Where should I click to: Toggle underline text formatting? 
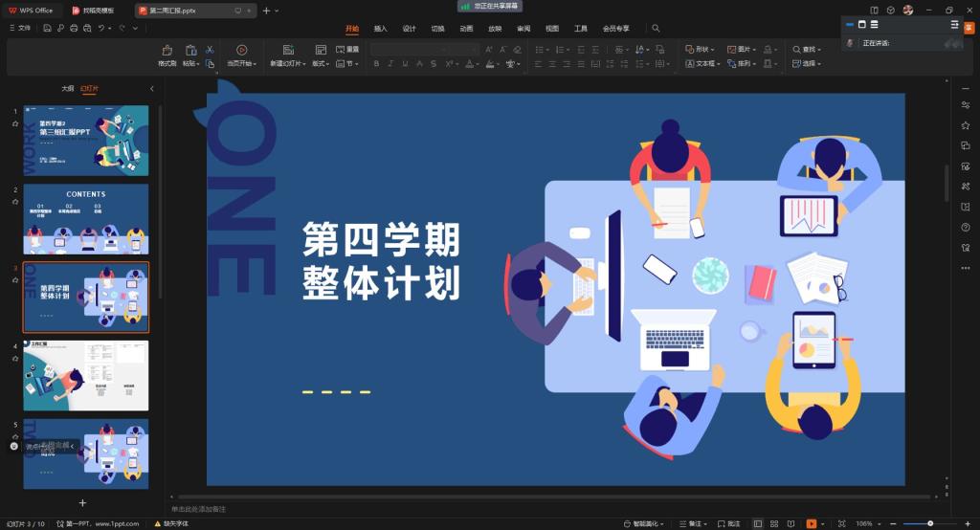(405, 64)
